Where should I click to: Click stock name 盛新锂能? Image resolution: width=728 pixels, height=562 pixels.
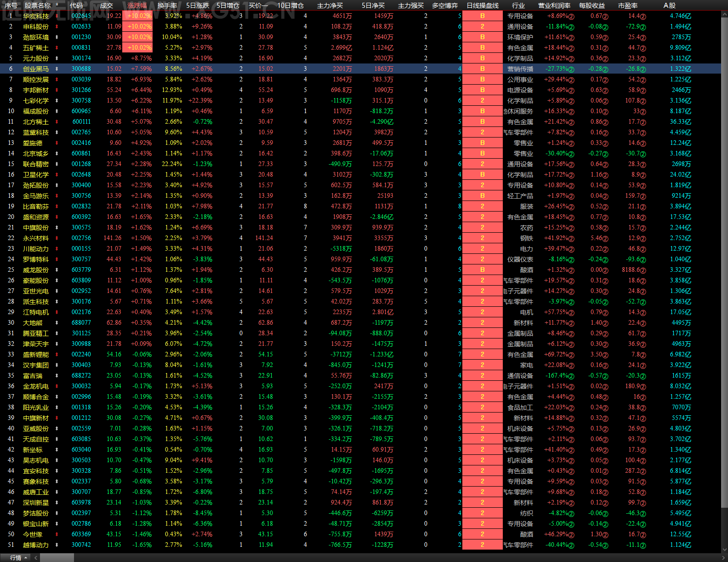pos(36,355)
